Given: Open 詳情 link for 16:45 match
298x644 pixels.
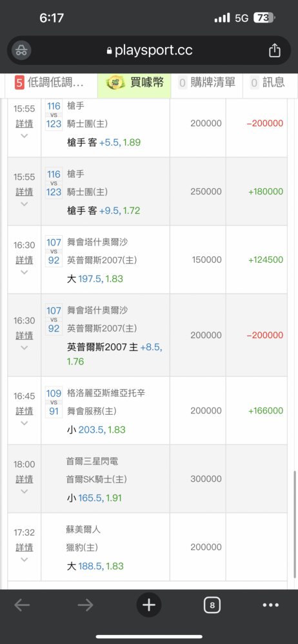Looking at the screenshot, I should pyautogui.click(x=25, y=411).
